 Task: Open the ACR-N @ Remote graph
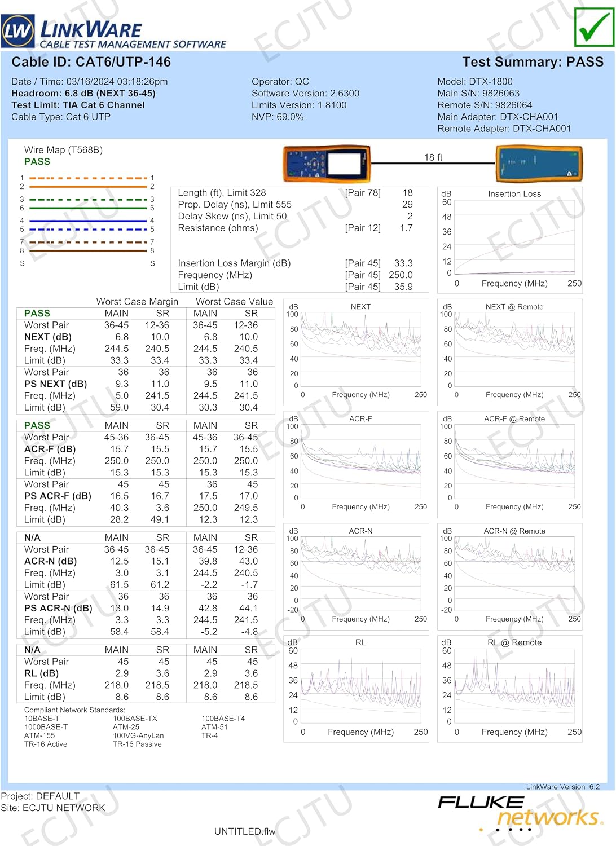(511, 576)
